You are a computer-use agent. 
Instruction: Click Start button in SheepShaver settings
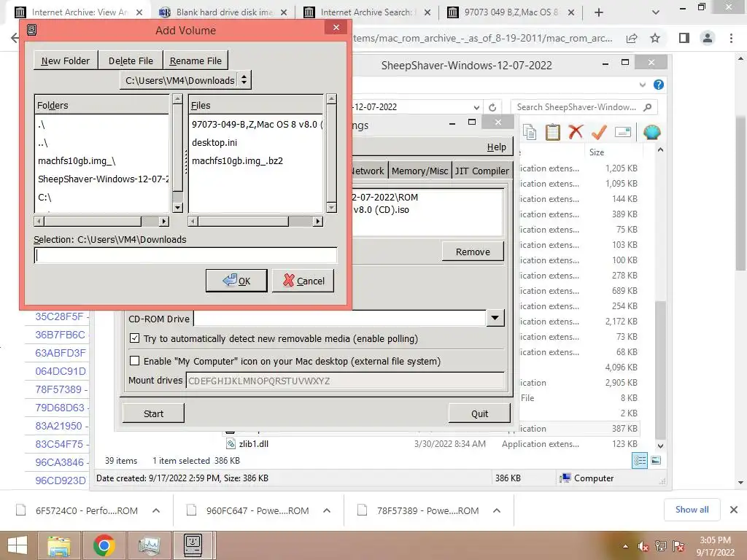click(x=153, y=413)
